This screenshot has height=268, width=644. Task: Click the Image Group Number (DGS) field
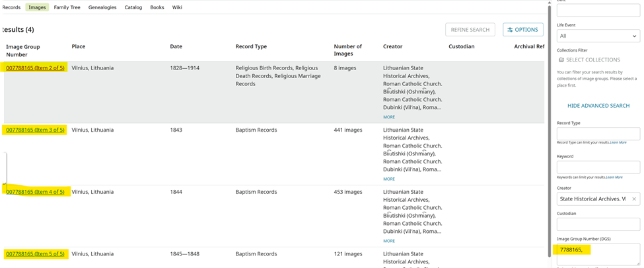(598, 254)
